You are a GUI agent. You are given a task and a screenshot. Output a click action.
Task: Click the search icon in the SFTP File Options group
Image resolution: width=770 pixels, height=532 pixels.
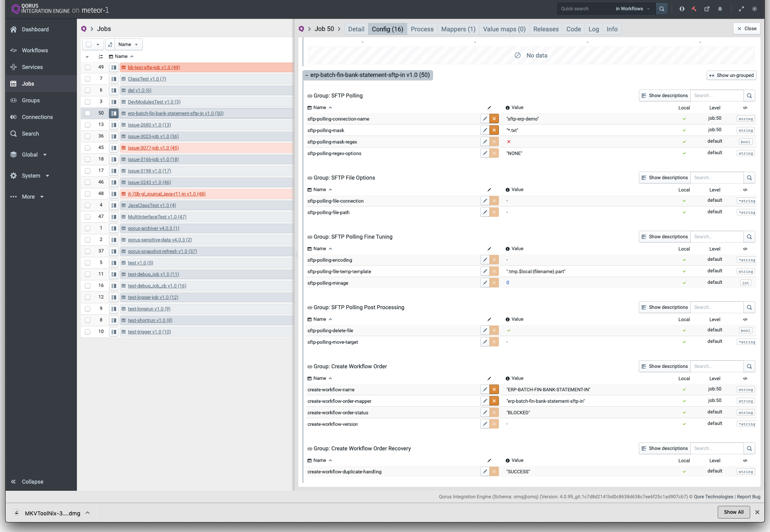click(x=749, y=178)
